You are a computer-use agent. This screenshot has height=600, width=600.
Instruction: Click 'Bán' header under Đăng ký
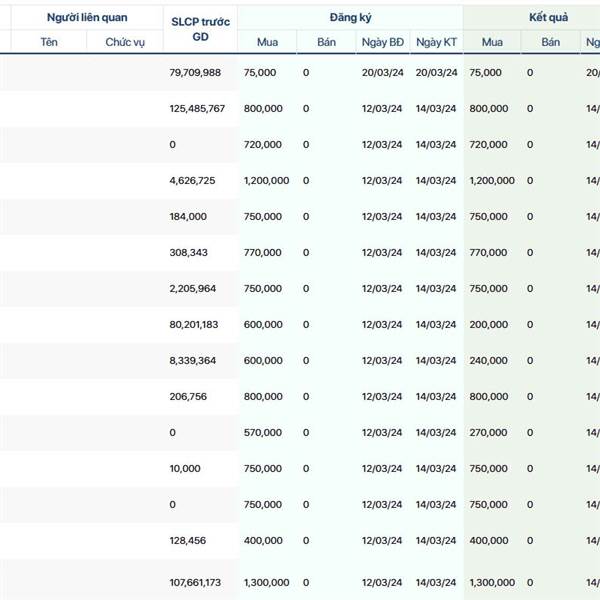tap(326, 42)
